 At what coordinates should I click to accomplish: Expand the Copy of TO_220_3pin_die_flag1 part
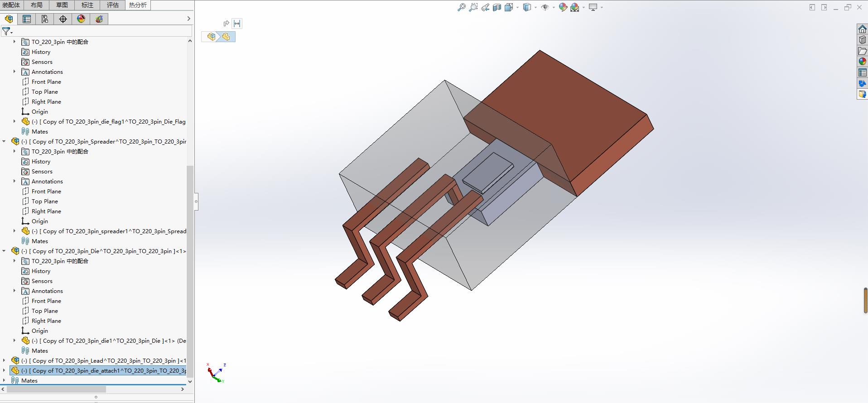tap(14, 121)
